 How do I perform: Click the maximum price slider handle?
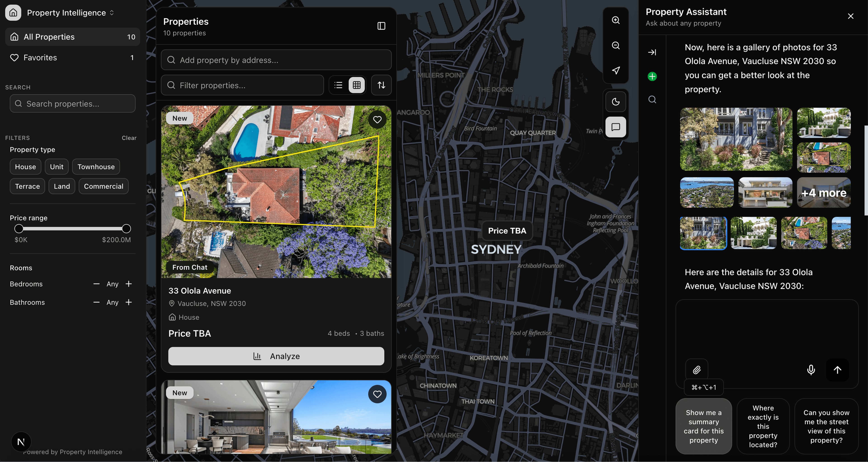126,229
